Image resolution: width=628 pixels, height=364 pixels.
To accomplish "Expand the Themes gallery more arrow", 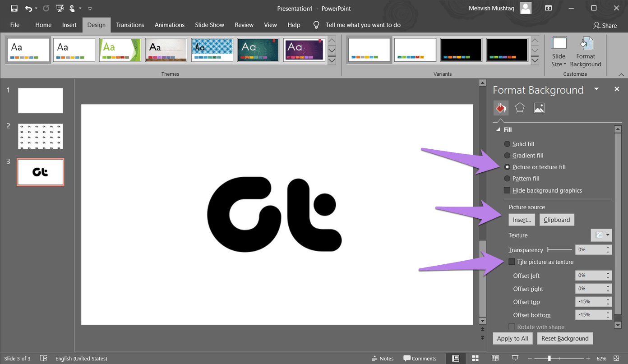I will [332, 60].
